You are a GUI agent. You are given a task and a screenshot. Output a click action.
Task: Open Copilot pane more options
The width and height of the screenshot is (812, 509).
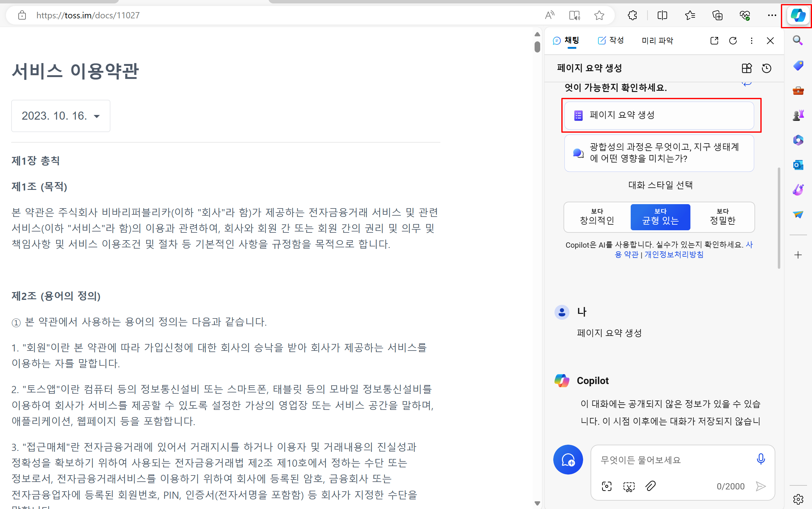pos(751,41)
